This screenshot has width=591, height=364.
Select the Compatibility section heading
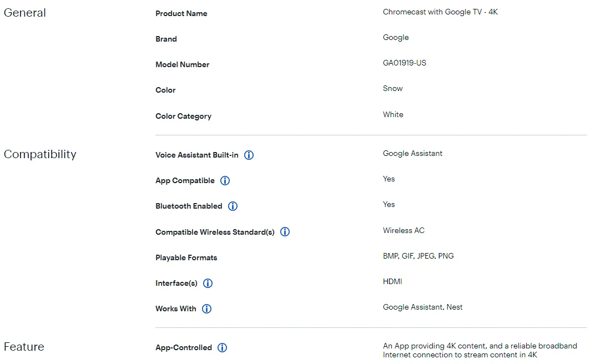pyautogui.click(x=40, y=154)
